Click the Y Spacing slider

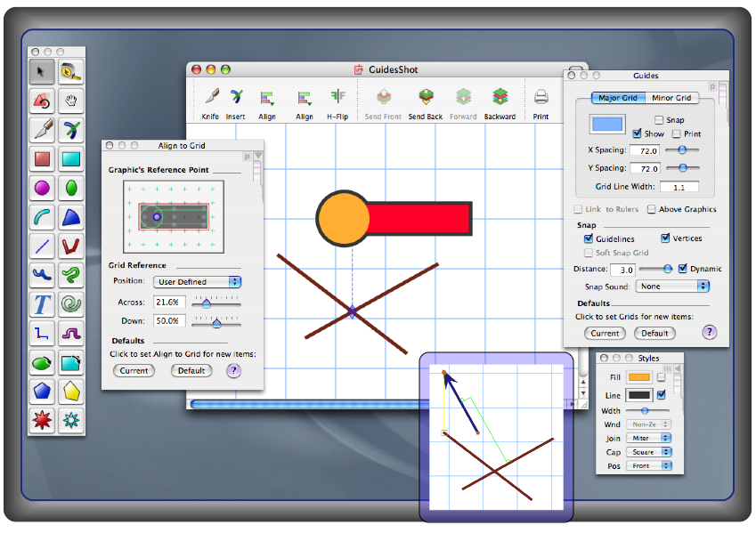(682, 167)
